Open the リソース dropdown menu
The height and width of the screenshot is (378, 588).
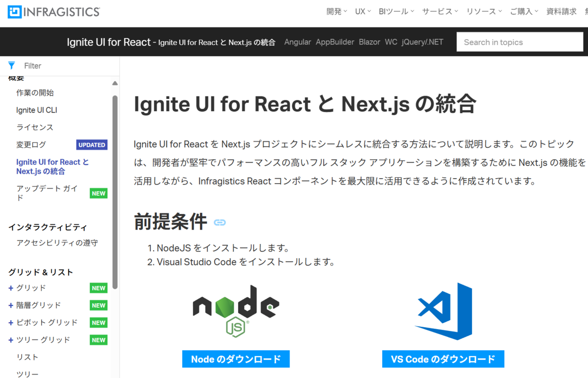tap(484, 11)
